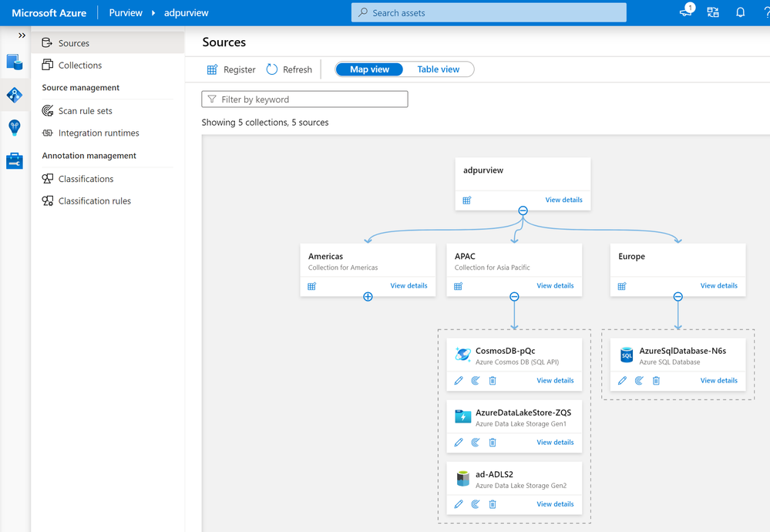View details of APAC collection

pyautogui.click(x=555, y=285)
